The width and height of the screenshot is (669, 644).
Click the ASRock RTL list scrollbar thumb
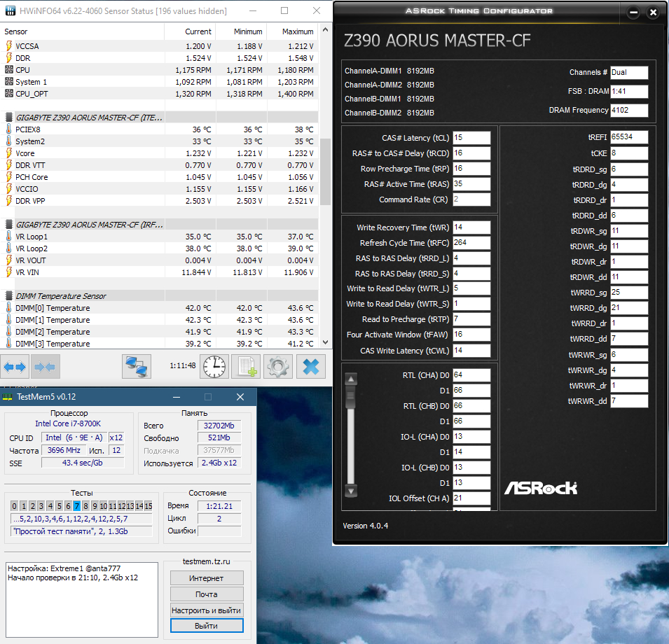(351, 396)
